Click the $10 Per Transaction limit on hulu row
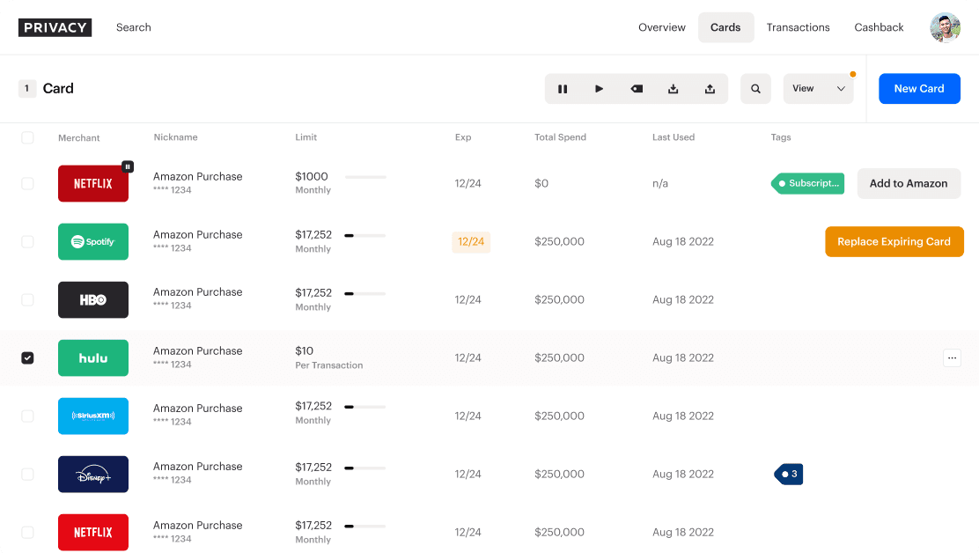Image resolution: width=979 pixels, height=560 pixels. [x=329, y=357]
